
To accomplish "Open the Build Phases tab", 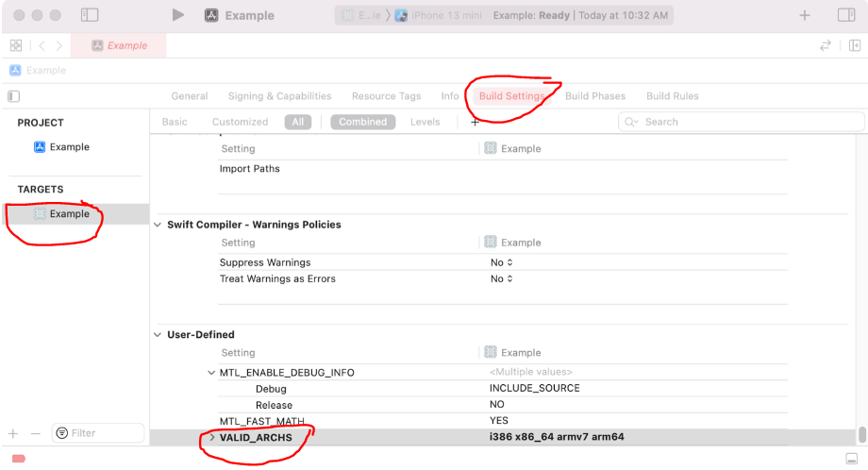I will 595,96.
